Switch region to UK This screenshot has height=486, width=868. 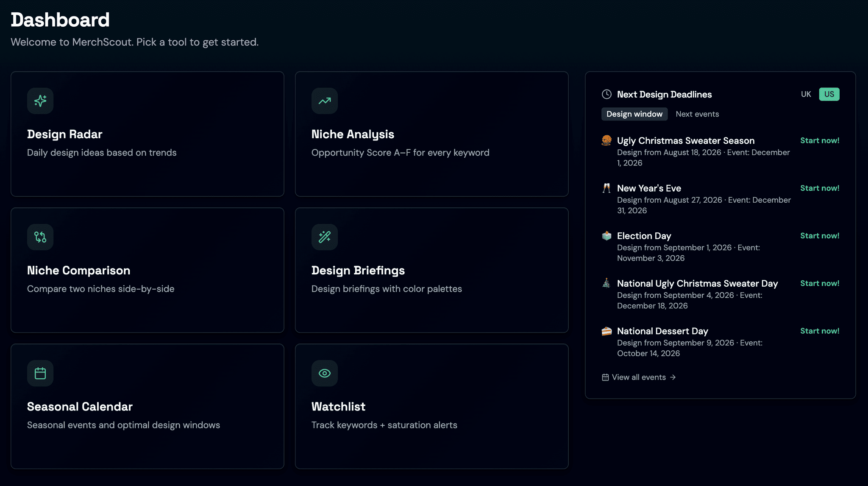pos(806,94)
